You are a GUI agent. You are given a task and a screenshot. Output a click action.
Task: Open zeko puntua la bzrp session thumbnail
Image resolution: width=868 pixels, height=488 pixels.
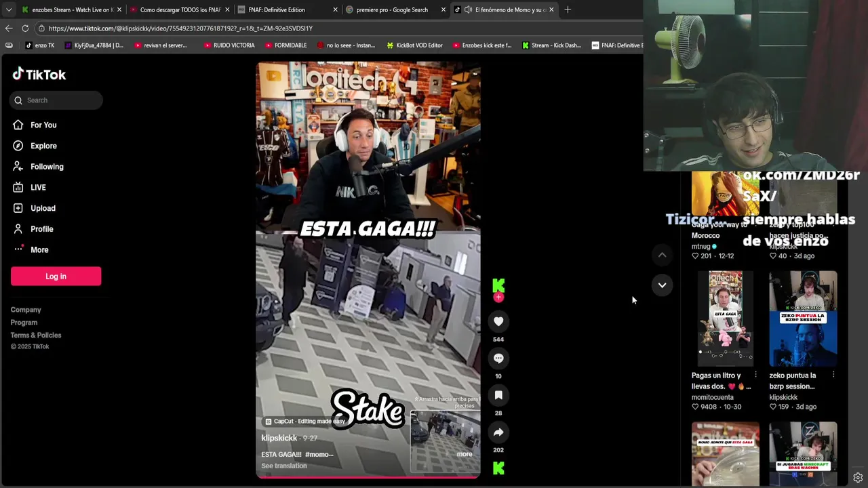(803, 319)
